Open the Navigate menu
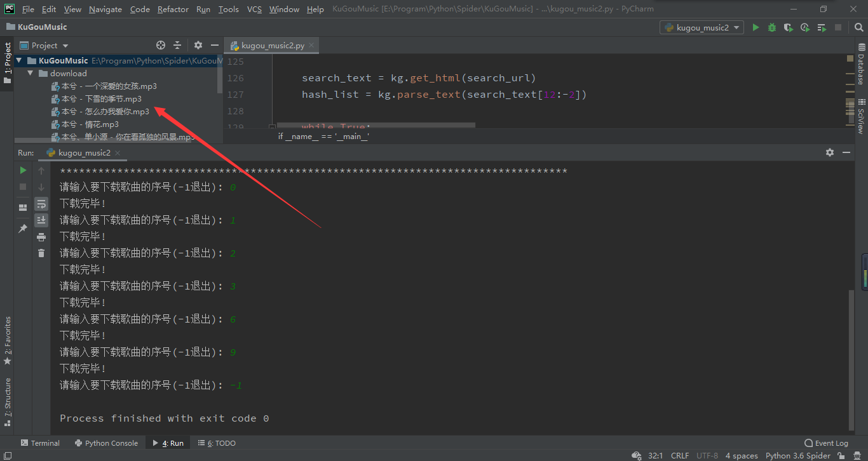This screenshot has width=868, height=461. click(x=105, y=9)
